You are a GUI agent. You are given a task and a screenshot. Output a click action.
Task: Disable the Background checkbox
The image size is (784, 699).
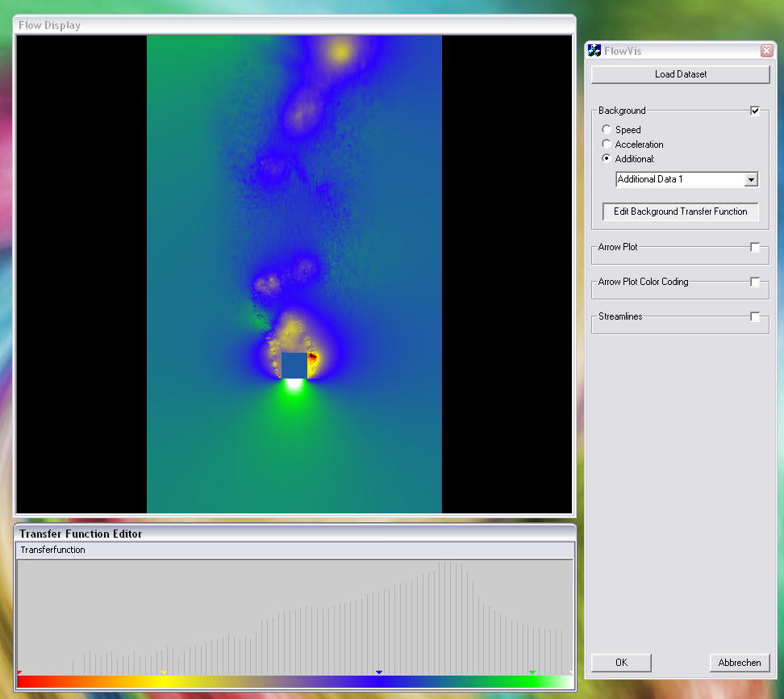coord(755,111)
